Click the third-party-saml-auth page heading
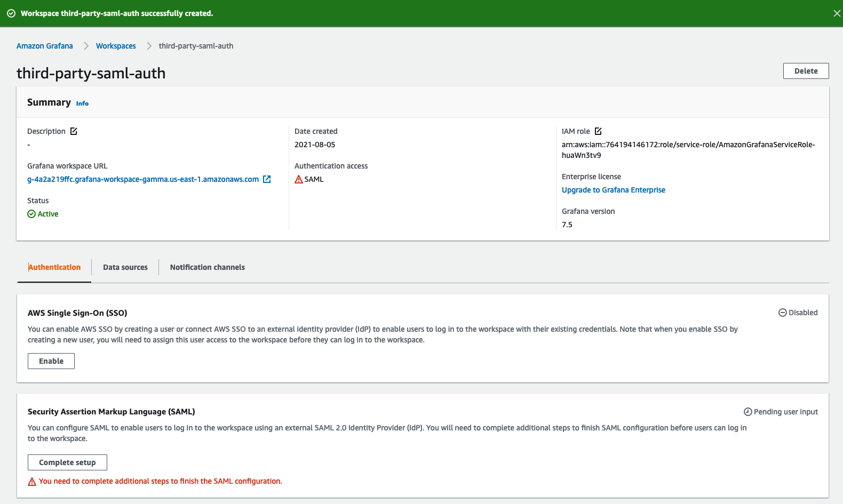 (91, 73)
